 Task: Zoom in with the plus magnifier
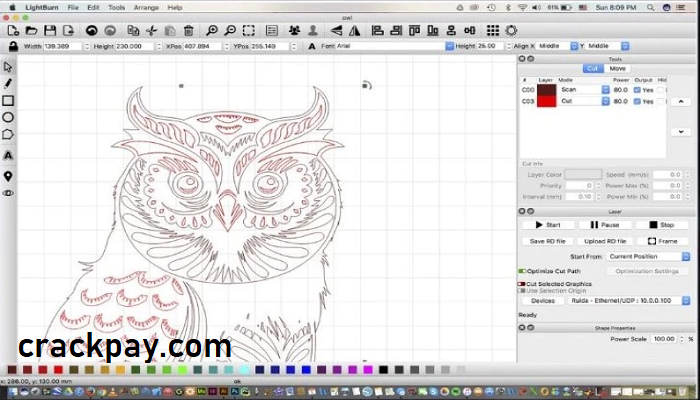(x=212, y=30)
